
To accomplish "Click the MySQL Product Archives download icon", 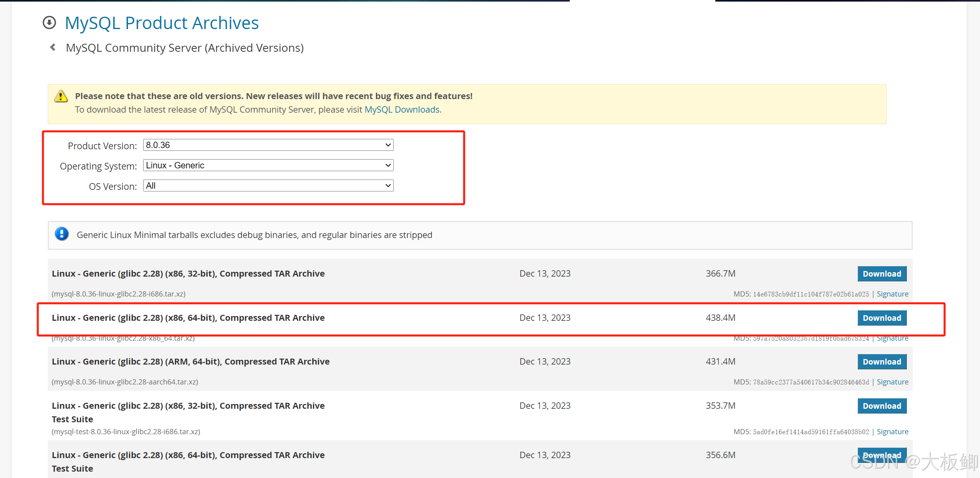I will 49,23.
